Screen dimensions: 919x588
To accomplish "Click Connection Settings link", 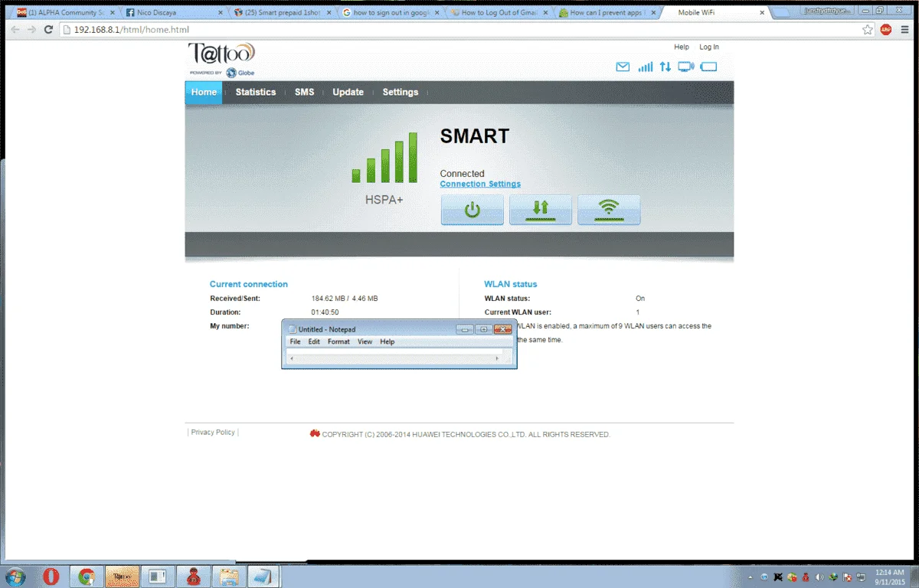I will click(480, 184).
